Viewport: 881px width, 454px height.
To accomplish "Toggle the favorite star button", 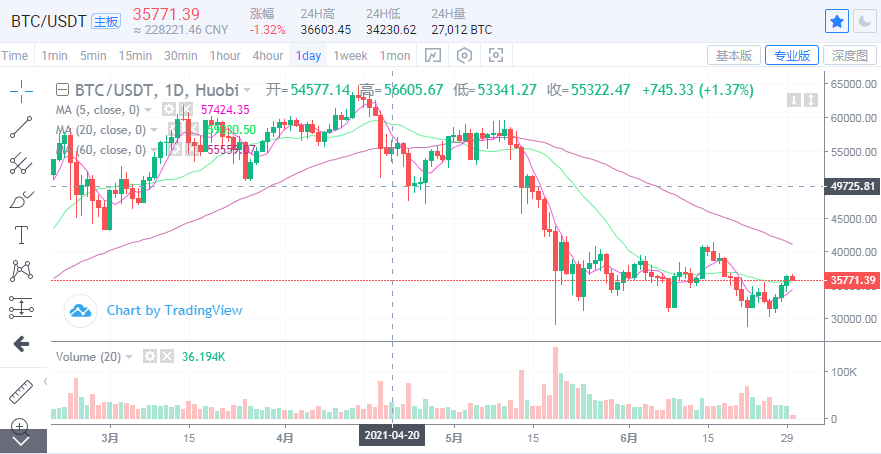I will (836, 21).
